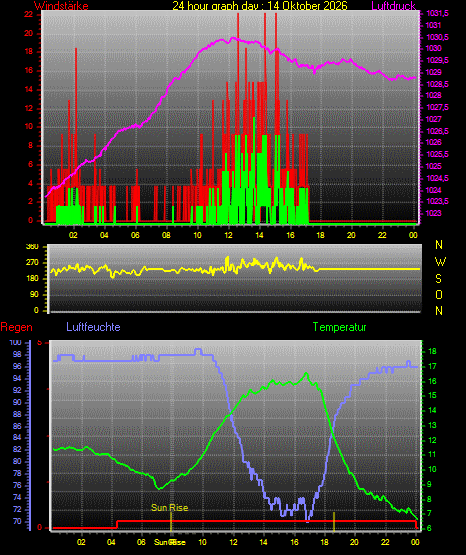Click the 1030 pressure axis value
Viewport: 466px width, 555px height.
pyautogui.click(x=433, y=48)
